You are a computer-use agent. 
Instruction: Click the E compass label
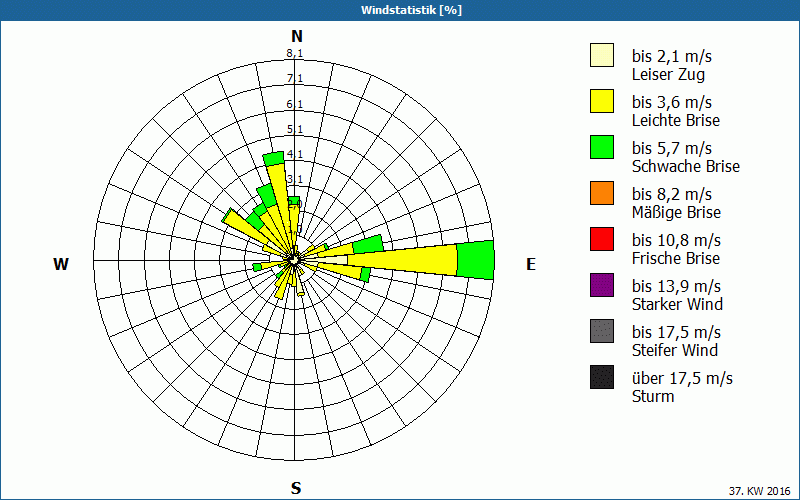531,264
